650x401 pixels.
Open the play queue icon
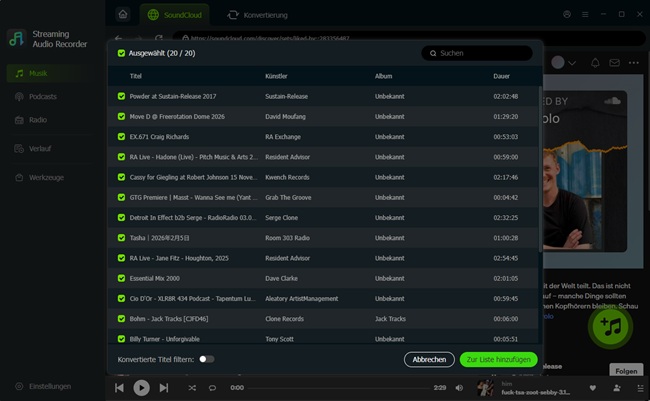click(x=640, y=388)
